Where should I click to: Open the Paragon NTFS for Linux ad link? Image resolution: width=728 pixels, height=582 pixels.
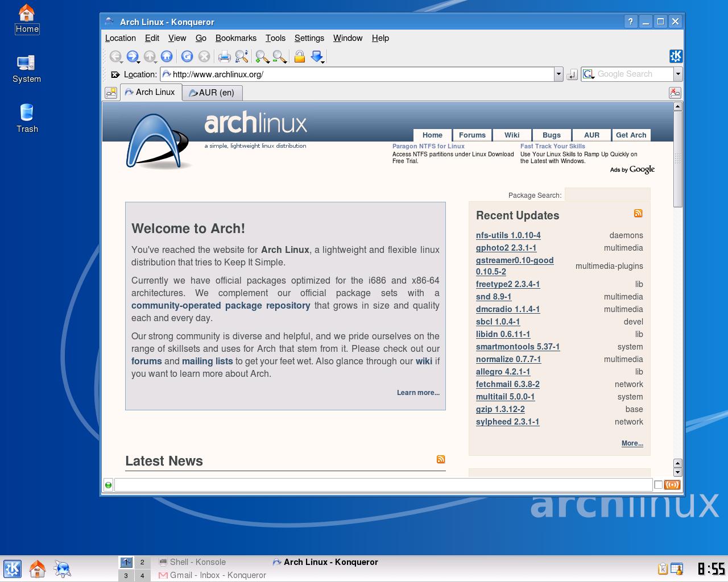pyautogui.click(x=428, y=146)
